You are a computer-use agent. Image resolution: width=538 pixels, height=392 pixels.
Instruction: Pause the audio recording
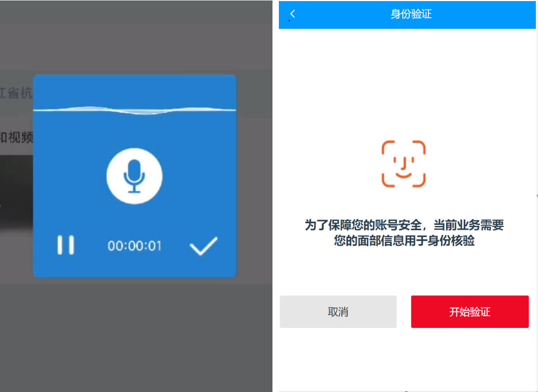tap(66, 245)
